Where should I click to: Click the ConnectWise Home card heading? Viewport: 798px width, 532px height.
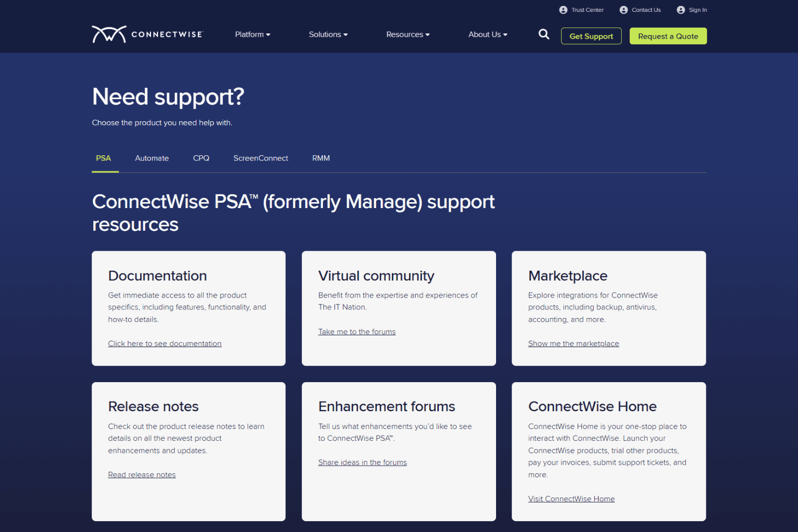pyautogui.click(x=593, y=406)
